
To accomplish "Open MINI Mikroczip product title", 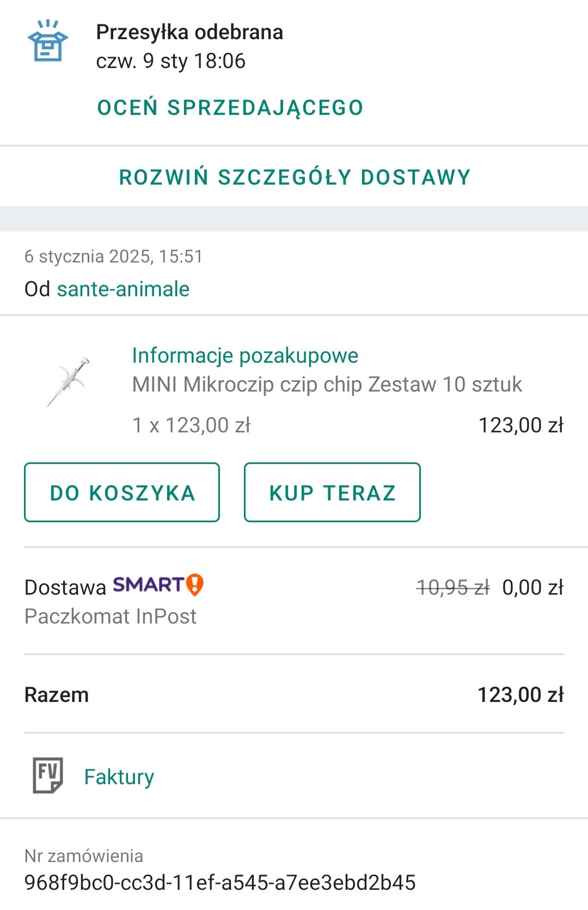I will pyautogui.click(x=327, y=384).
